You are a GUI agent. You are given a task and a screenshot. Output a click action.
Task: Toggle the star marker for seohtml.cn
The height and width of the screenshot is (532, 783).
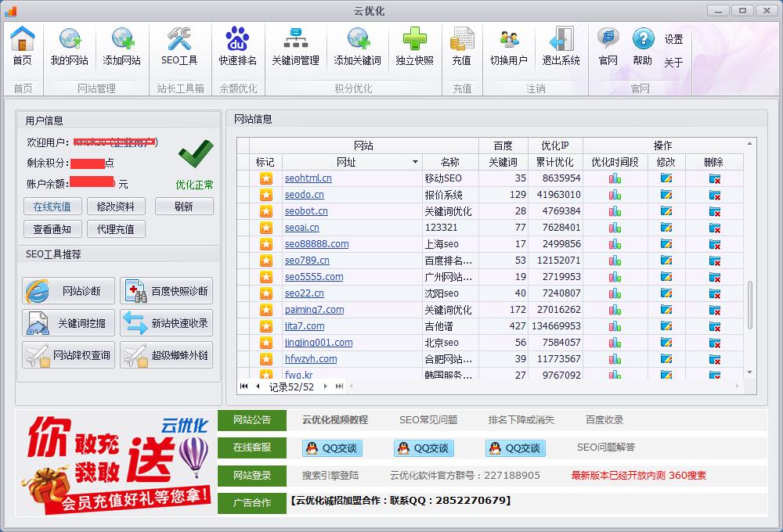(265, 178)
